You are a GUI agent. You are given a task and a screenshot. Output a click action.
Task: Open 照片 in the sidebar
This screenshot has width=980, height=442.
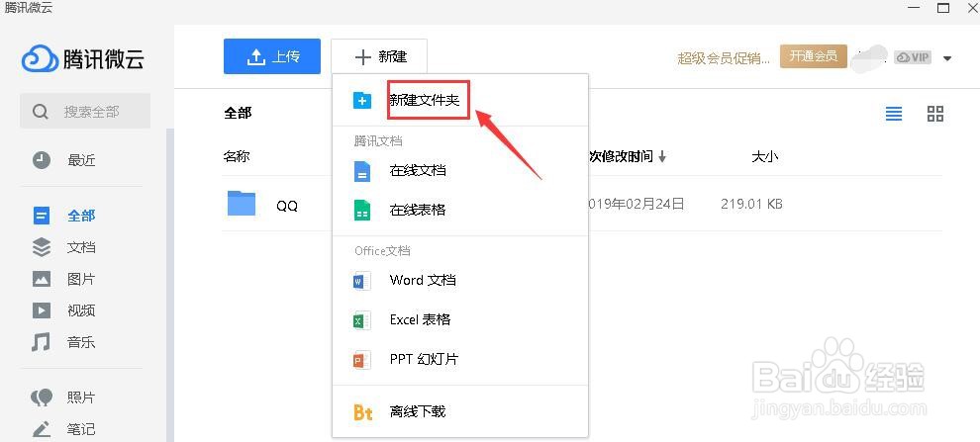tap(81, 398)
